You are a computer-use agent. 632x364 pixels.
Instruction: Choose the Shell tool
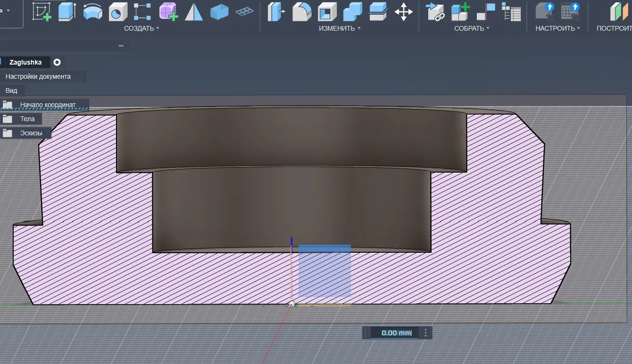pyautogui.click(x=327, y=12)
